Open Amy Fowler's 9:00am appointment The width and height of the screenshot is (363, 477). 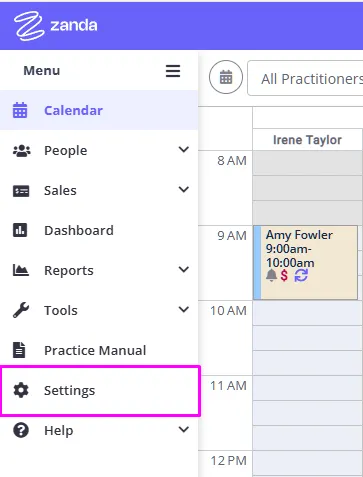click(306, 262)
